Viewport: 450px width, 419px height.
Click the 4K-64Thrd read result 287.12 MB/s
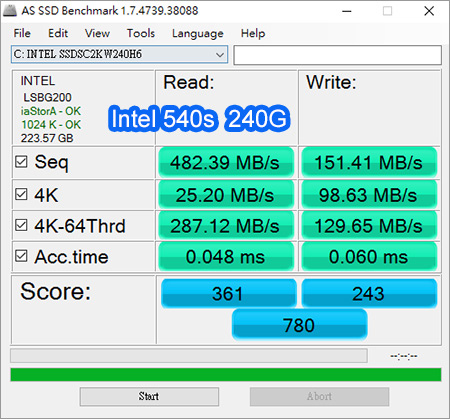[x=226, y=226]
